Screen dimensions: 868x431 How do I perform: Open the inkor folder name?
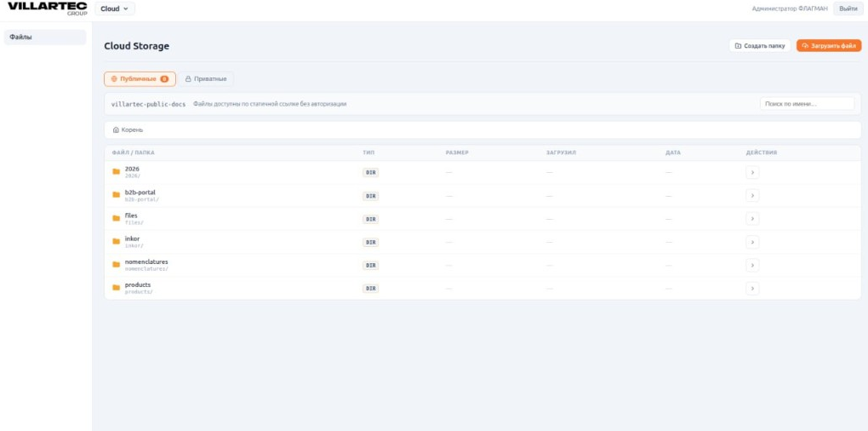[x=132, y=238]
